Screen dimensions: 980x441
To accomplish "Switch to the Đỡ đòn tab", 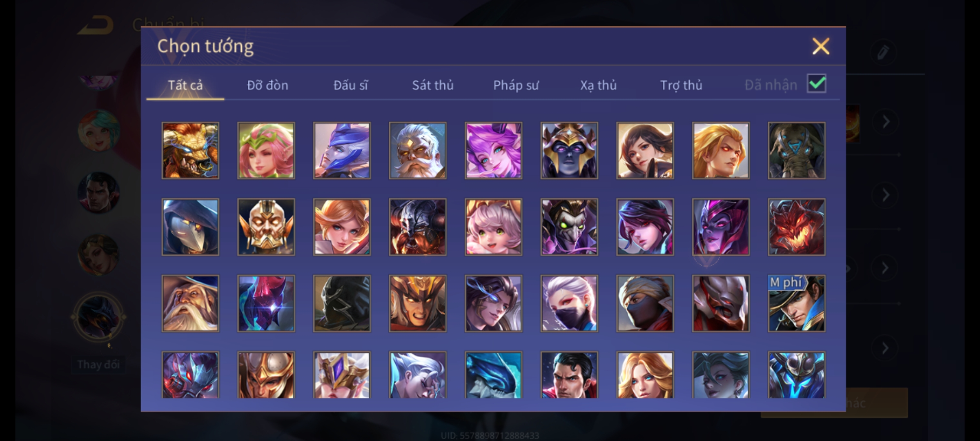I will point(267,85).
